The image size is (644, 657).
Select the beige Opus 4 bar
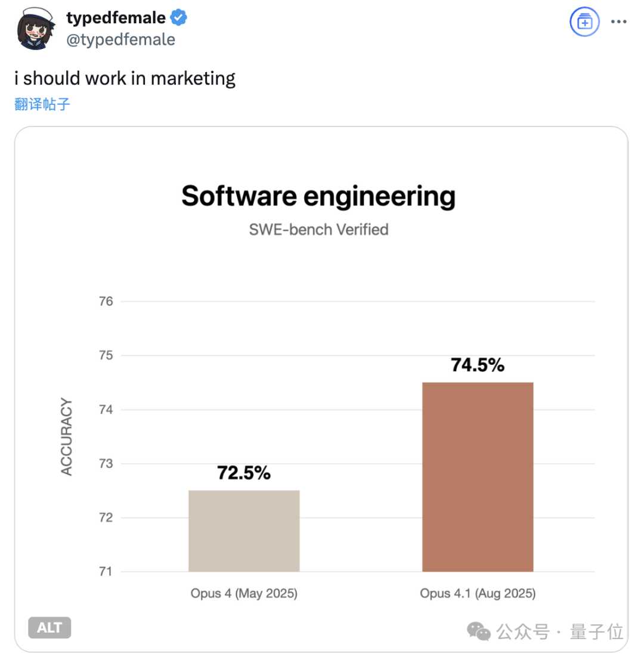(244, 531)
